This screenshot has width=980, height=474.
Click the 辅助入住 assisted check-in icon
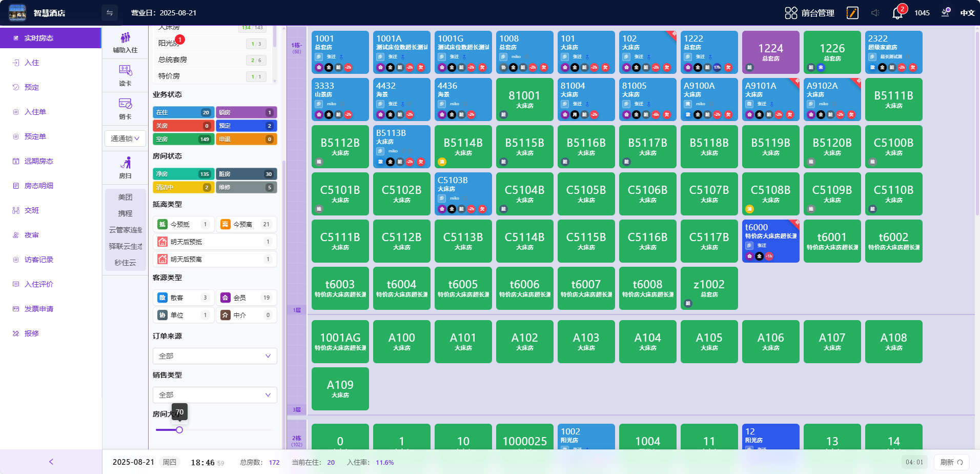[125, 38]
